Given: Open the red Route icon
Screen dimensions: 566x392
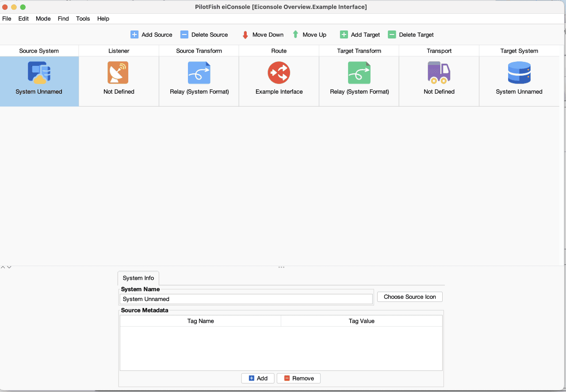Looking at the screenshot, I should pos(279,72).
